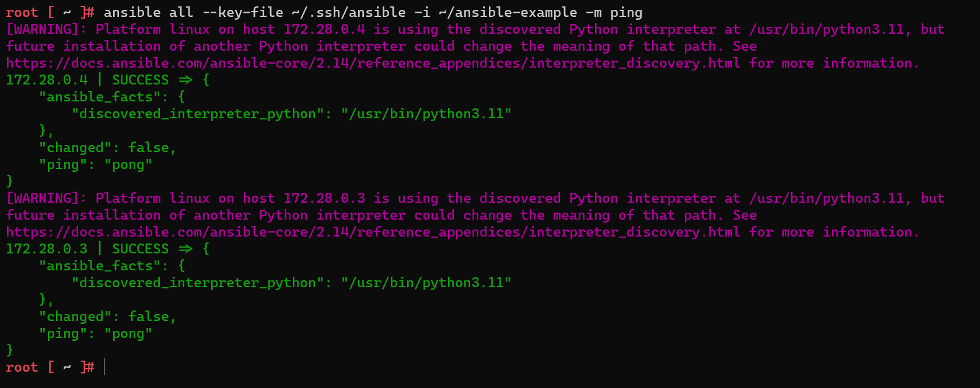Select the "/usr/bin/python3.11" value in the 172.28.0.4 facts
Screen dimensions: 980x388
pos(426,114)
